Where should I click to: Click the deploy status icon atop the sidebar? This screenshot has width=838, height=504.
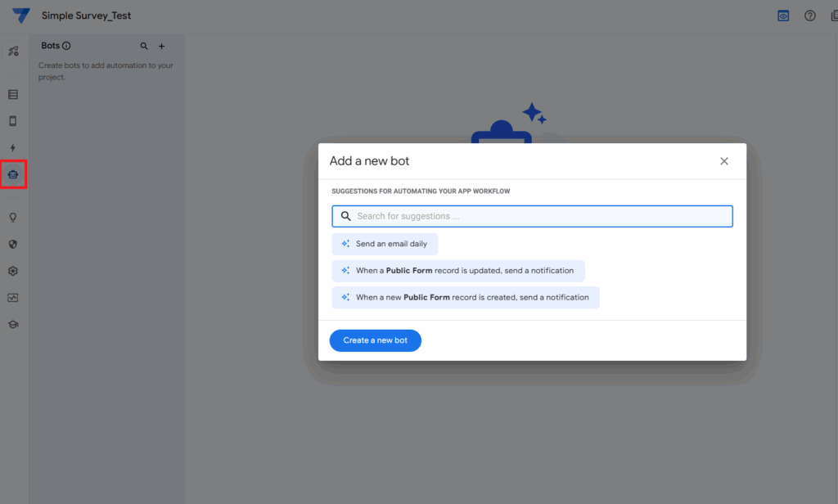tap(13, 52)
